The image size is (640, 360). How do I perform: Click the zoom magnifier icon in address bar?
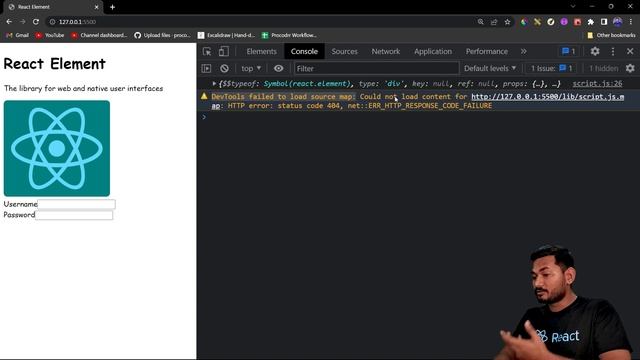pyautogui.click(x=480, y=22)
